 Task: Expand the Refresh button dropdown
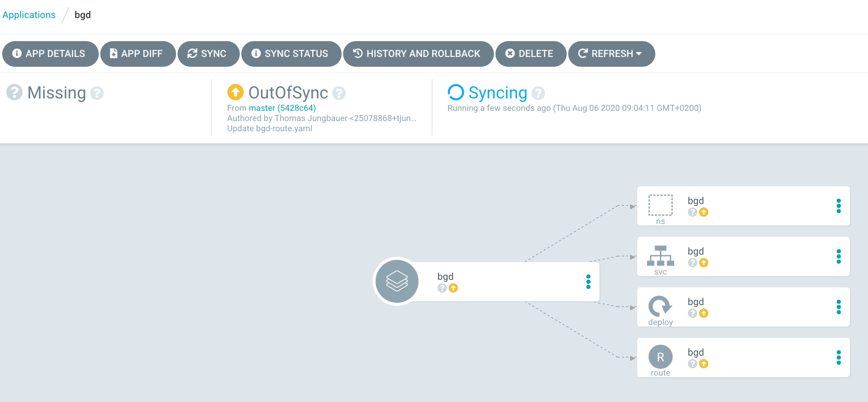[639, 54]
